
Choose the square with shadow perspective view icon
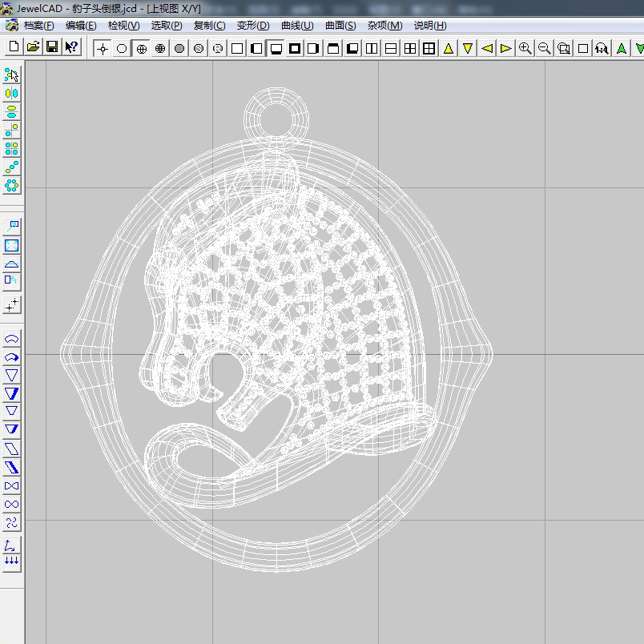coord(352,49)
